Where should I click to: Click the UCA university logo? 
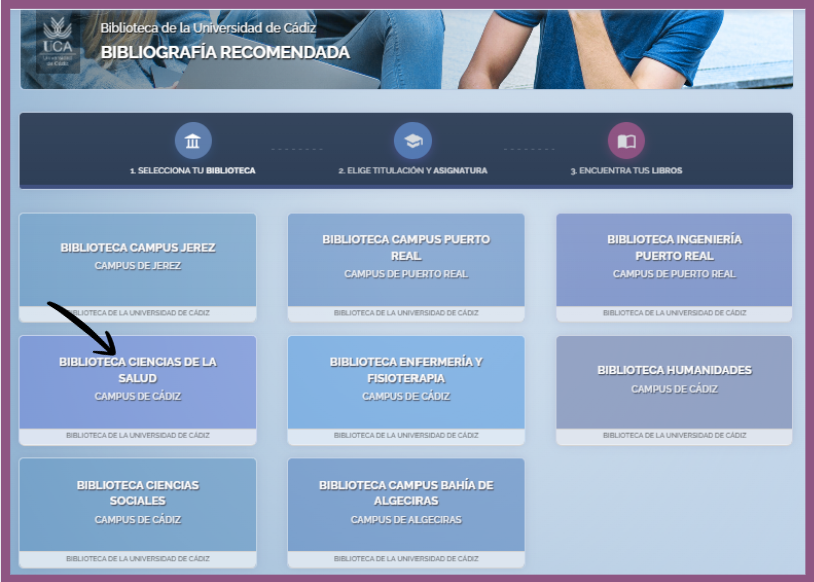click(57, 42)
